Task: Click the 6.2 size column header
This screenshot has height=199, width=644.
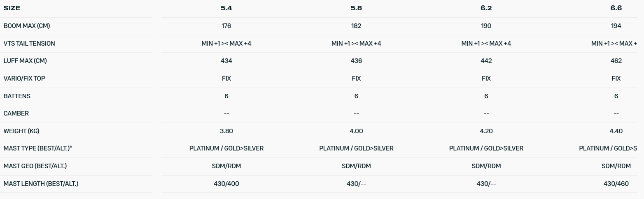Action: pos(486,8)
